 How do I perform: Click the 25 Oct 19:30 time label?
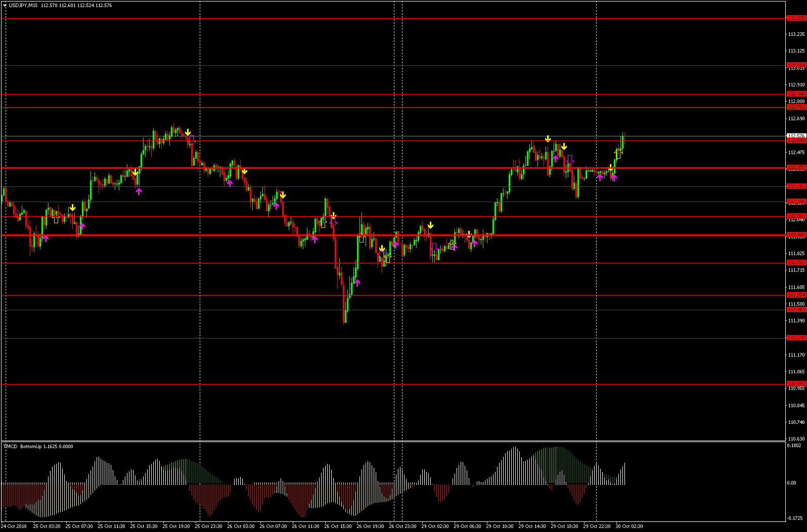(176, 526)
